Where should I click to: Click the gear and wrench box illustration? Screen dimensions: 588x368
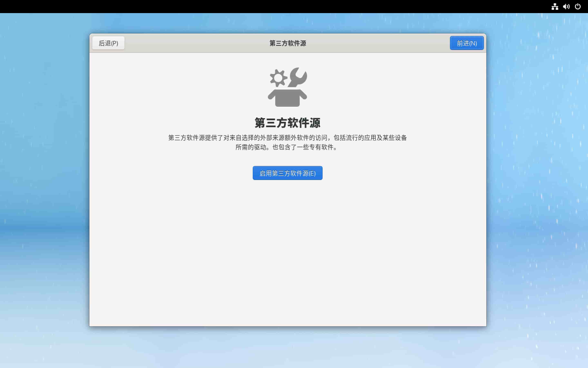(x=287, y=87)
